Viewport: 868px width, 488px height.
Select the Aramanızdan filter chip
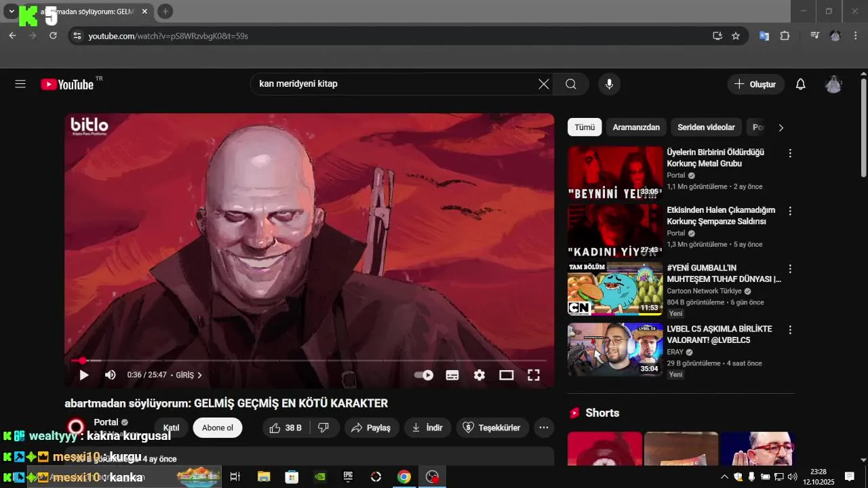coord(636,127)
